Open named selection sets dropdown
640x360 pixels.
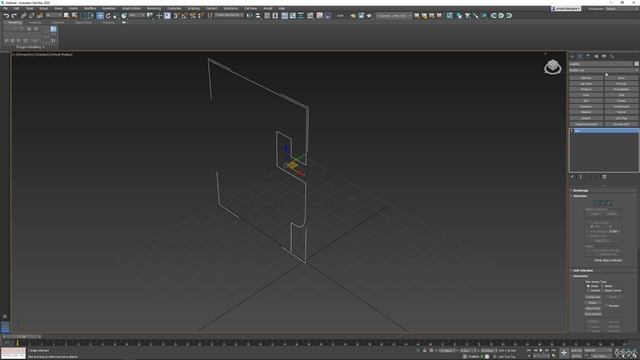point(229,16)
